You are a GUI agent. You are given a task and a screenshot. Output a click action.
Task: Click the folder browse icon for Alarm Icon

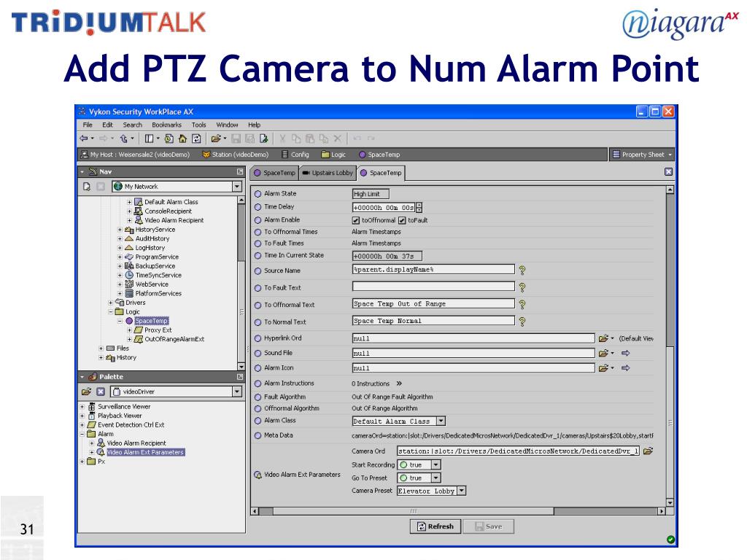[603, 368]
